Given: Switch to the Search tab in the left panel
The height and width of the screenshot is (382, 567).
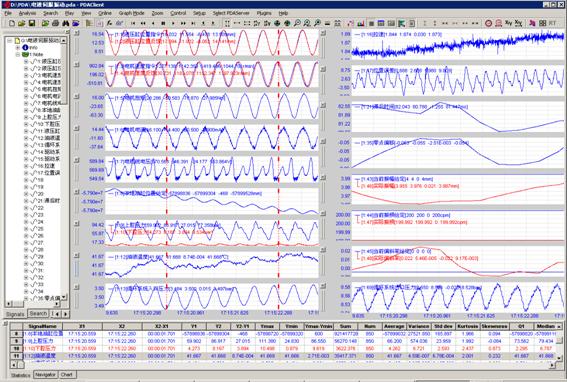Looking at the screenshot, I should (x=38, y=313).
